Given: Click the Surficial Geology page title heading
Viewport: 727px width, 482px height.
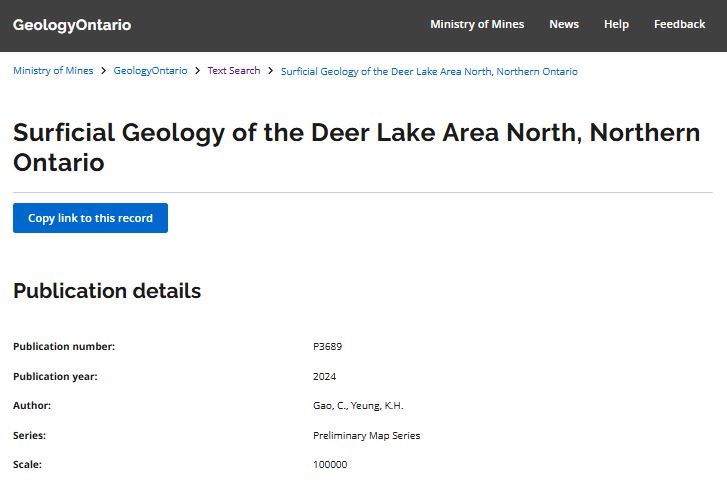Looking at the screenshot, I should click(356, 147).
